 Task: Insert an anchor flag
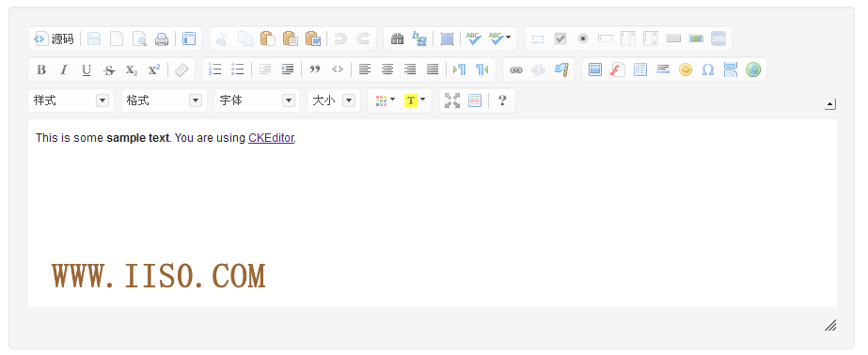(561, 69)
